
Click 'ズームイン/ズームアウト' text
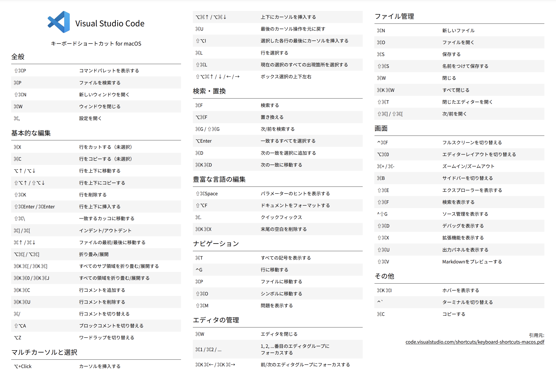[468, 166]
